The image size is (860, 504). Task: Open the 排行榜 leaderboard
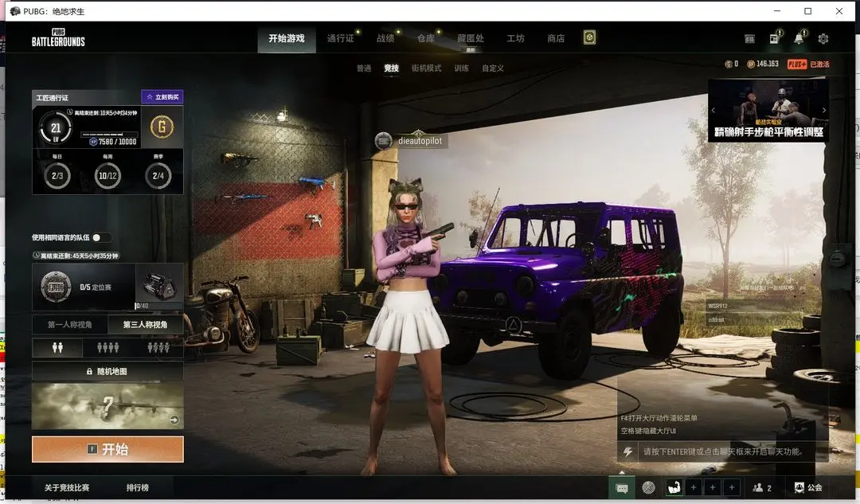(138, 487)
